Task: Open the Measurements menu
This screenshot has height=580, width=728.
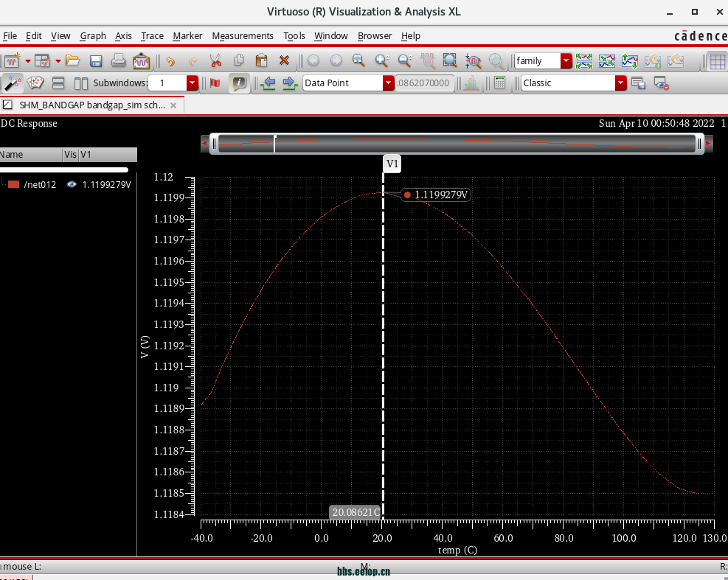Action: (242, 35)
